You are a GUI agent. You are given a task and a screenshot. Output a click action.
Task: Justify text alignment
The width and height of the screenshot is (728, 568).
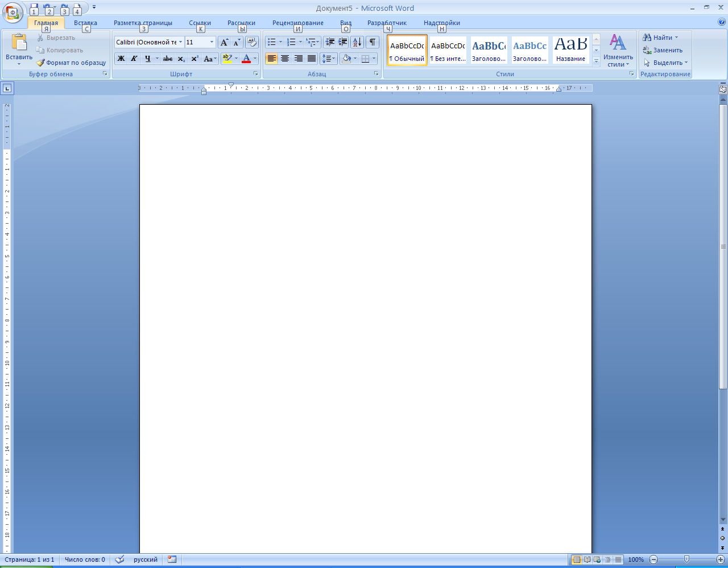click(x=312, y=59)
